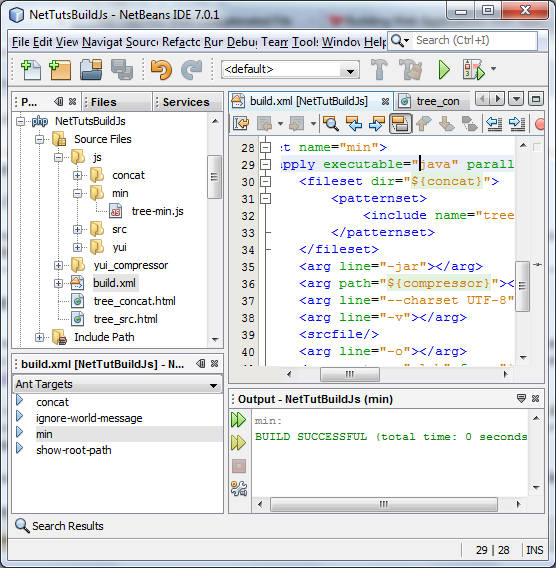Click the Last Edit editor icon

(241, 124)
